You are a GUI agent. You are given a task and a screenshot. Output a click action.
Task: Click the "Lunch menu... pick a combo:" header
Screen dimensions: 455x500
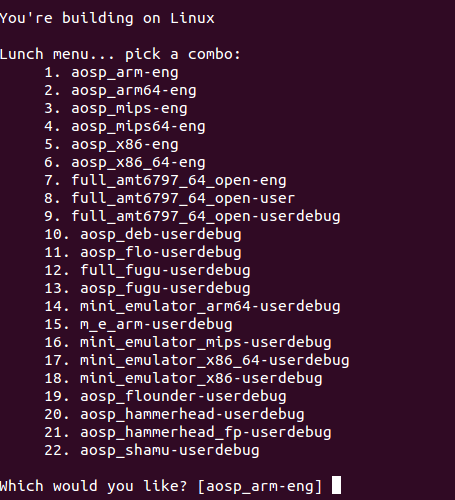coord(120,54)
